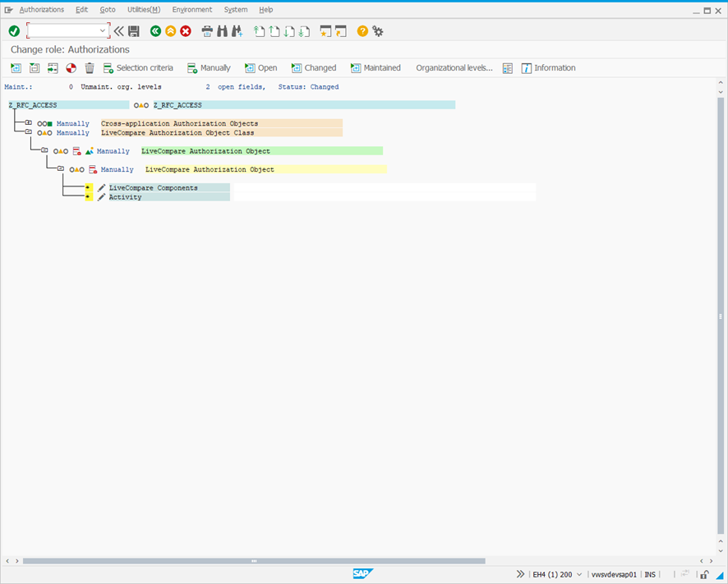
Task: Collapse the Cross-application Authorization Objects node
Action: pos(27,122)
